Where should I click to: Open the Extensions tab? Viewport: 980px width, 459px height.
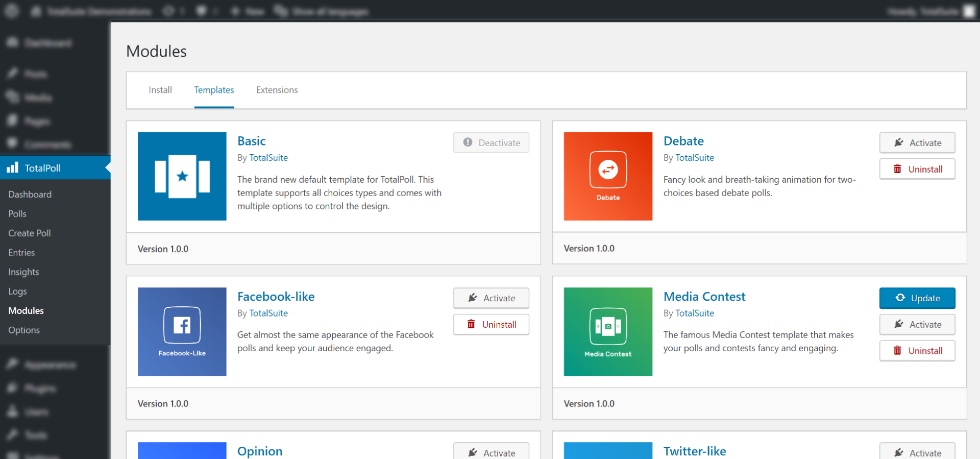coord(277,90)
